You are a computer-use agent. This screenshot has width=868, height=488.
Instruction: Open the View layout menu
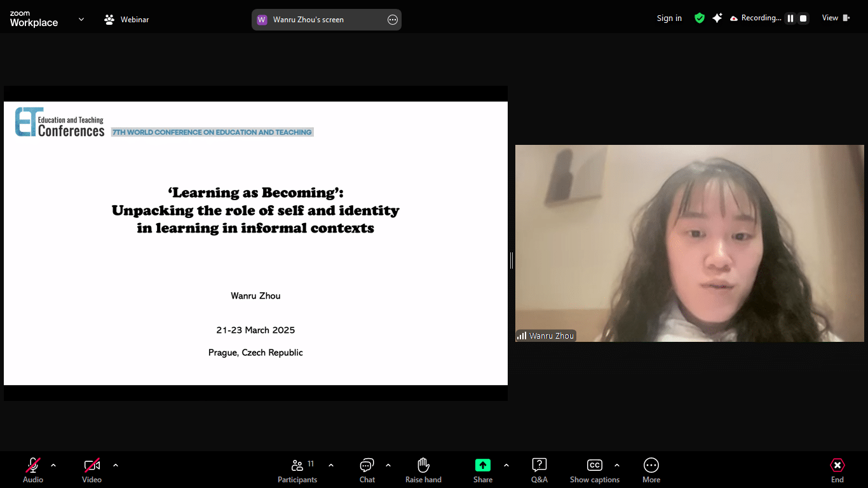click(x=836, y=18)
